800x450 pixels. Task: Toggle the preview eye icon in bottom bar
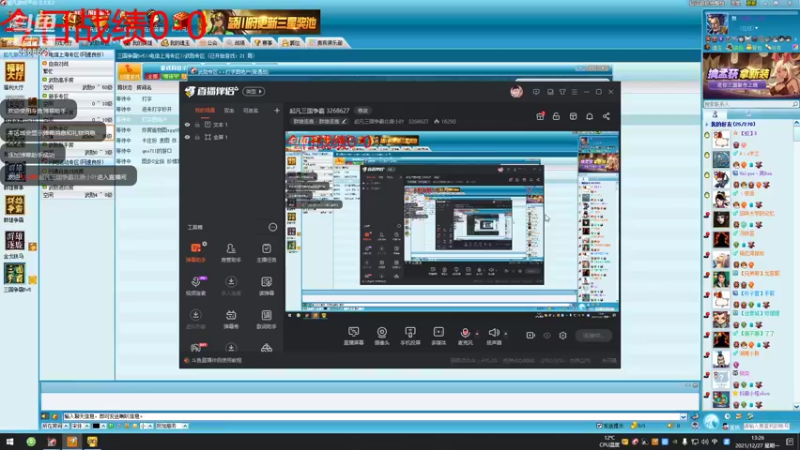[x=546, y=335]
